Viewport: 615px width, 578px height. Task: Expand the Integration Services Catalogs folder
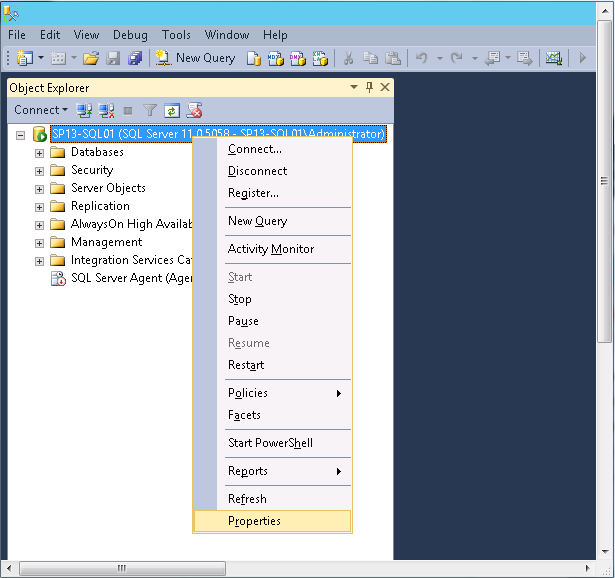(39, 262)
